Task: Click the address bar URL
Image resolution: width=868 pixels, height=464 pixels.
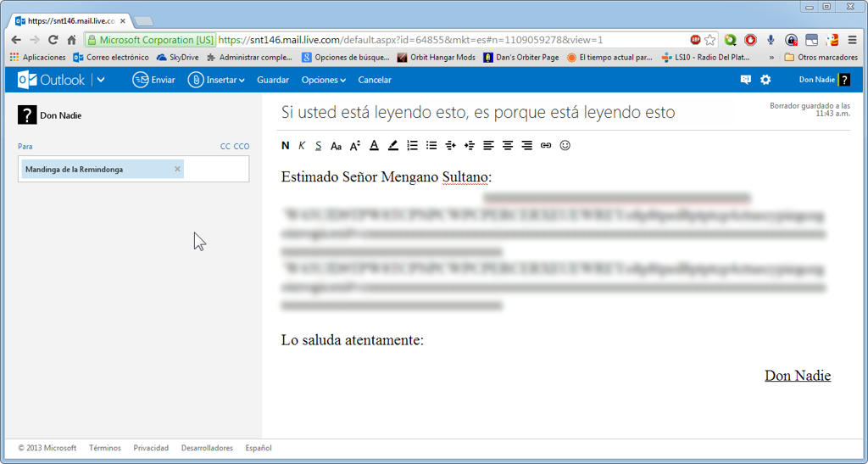Action: (x=410, y=40)
